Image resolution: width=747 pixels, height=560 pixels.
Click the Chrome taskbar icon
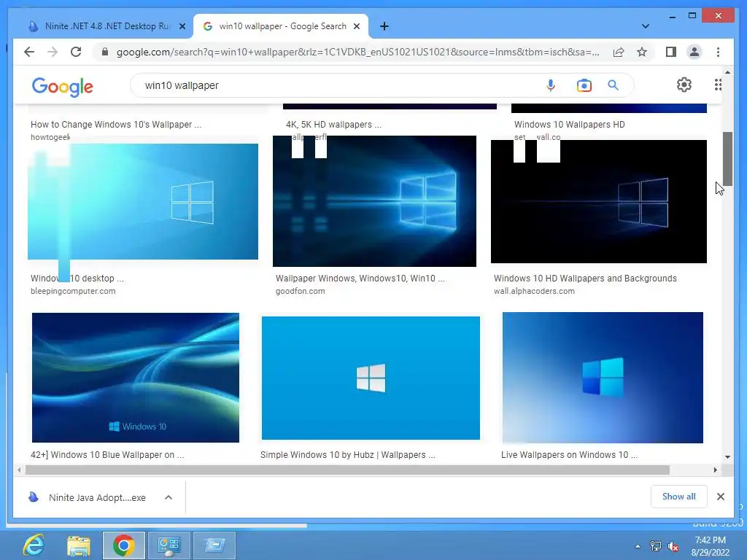click(x=124, y=545)
